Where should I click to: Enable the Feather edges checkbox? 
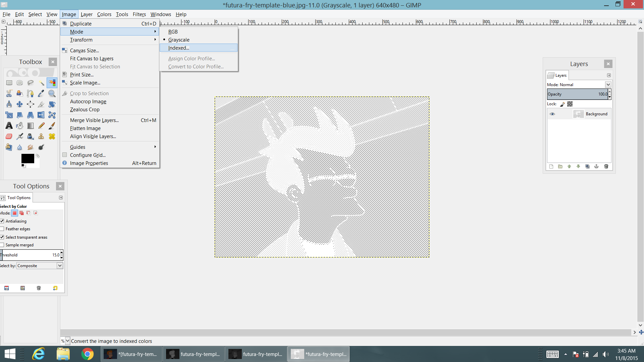click(2, 229)
